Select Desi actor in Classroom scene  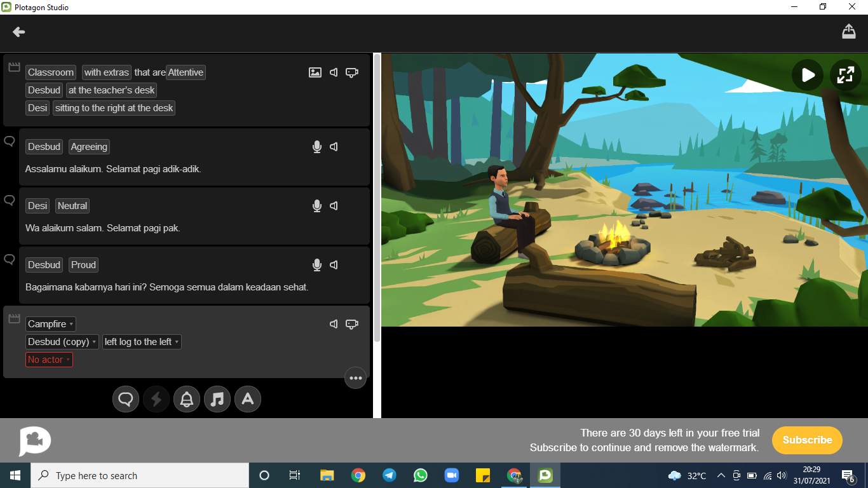(x=37, y=108)
